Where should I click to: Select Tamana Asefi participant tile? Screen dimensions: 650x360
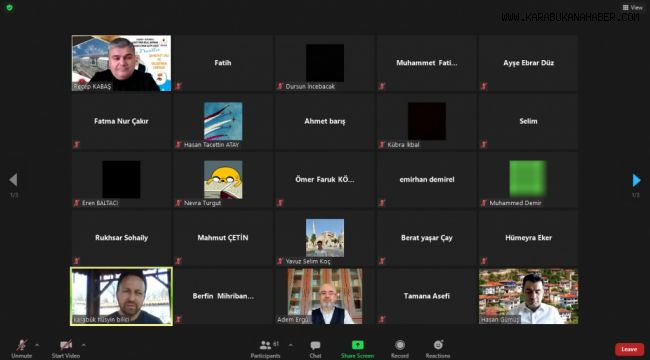pyautogui.click(x=427, y=296)
